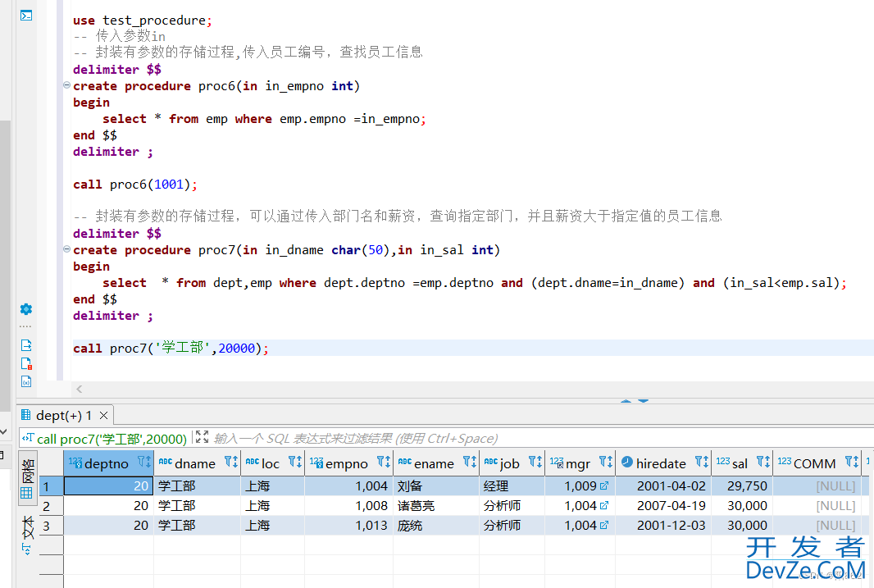The image size is (874, 588).
Task: Open mgr 1,009 reference link icon
Action: (603, 486)
